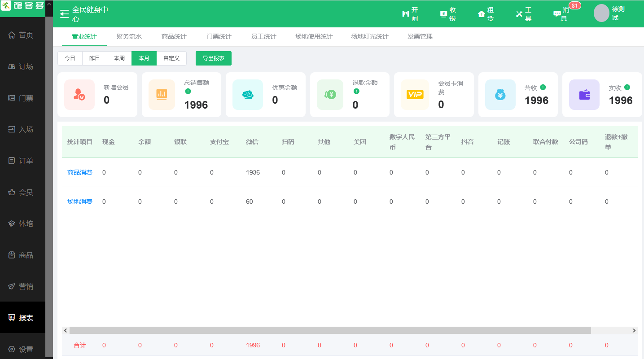Image resolution: width=644 pixels, height=359 pixels.
Task: Switch to the 场地灯光统计 tab
Action: [x=370, y=36]
